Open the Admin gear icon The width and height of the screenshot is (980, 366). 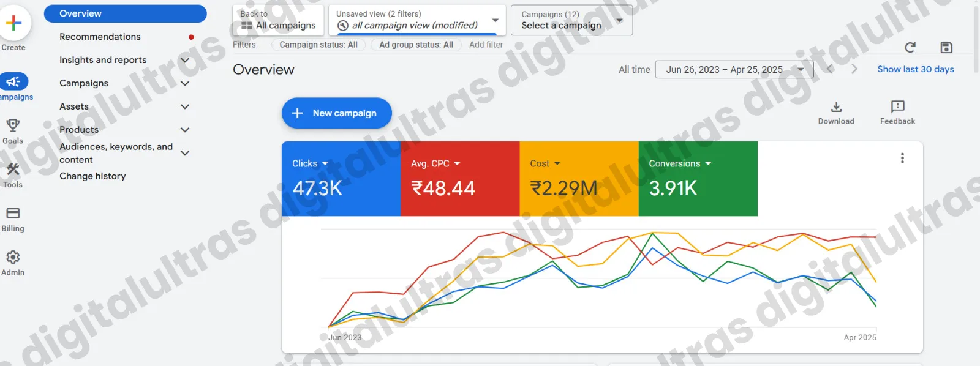[x=13, y=257]
